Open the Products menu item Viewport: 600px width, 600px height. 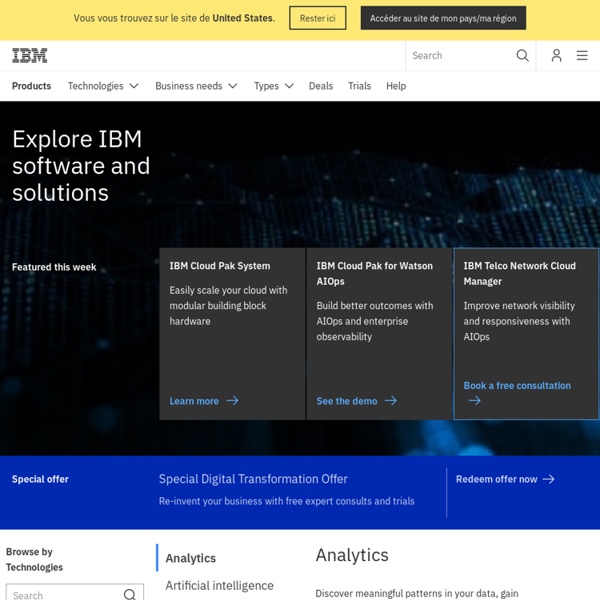pyautogui.click(x=31, y=86)
